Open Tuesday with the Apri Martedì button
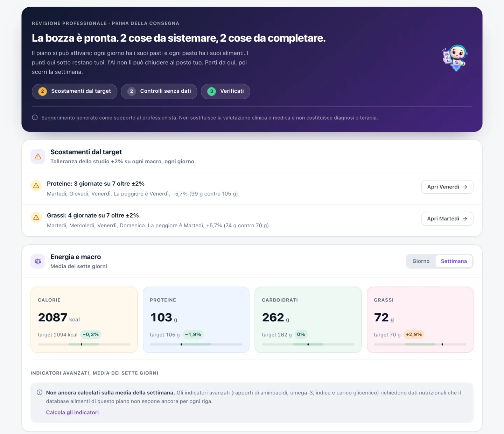 click(x=447, y=219)
